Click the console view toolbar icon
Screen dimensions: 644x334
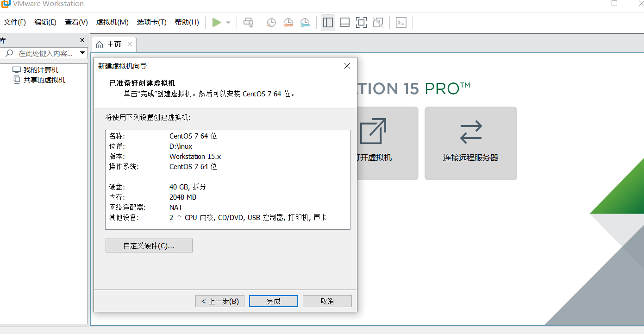click(x=401, y=22)
